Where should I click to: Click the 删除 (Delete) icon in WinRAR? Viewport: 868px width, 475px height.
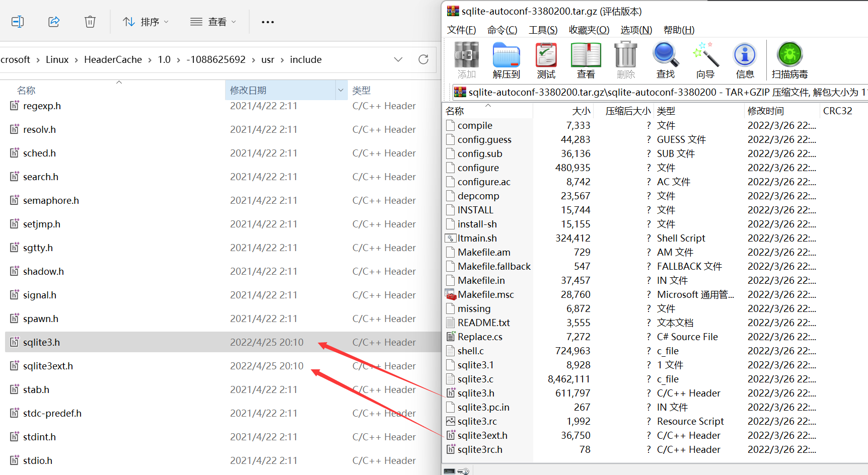[x=625, y=59]
